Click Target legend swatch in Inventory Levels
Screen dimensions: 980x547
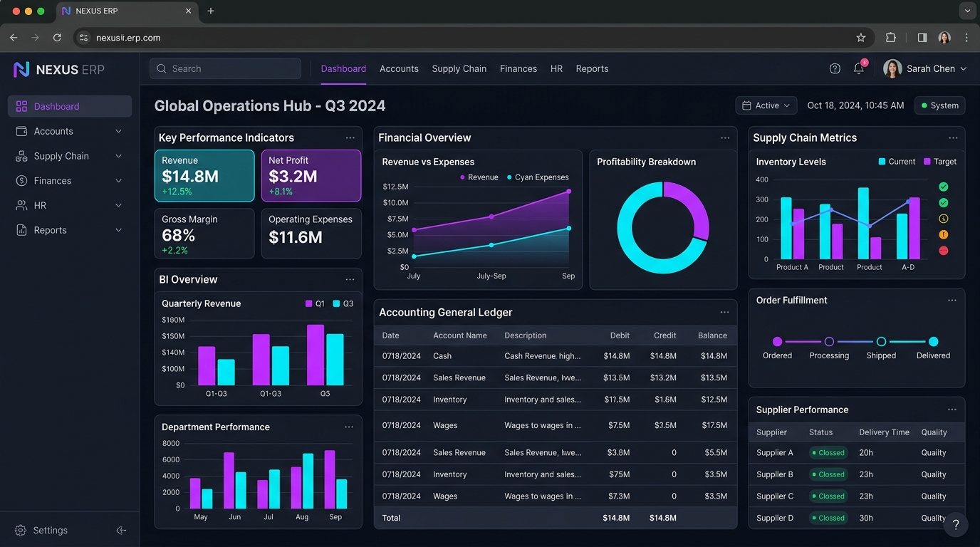(x=927, y=162)
